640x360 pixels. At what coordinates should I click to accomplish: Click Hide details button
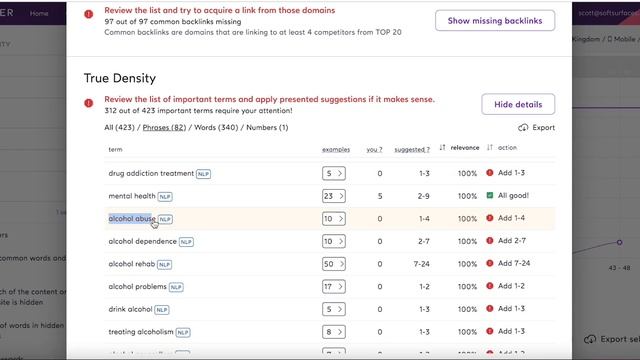pos(518,104)
